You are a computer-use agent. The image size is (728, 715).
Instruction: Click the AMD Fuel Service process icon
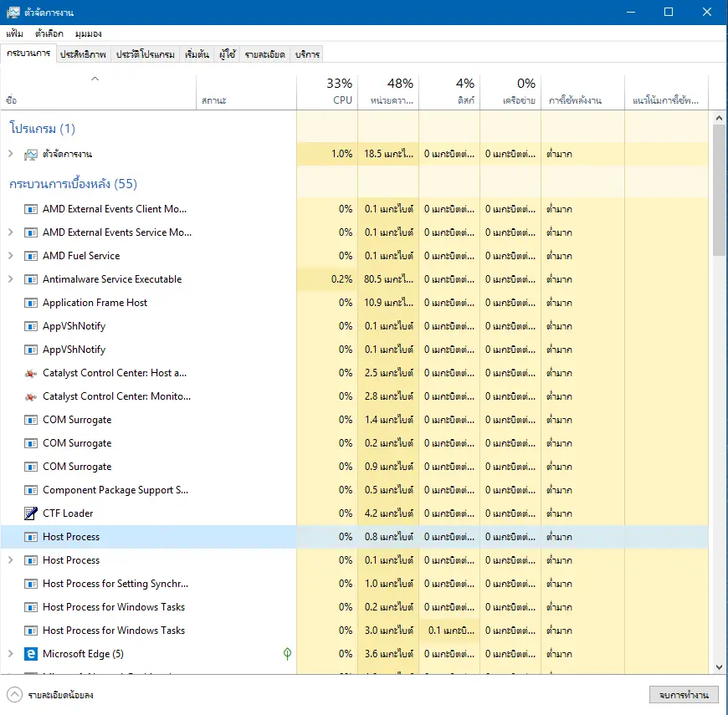point(31,256)
